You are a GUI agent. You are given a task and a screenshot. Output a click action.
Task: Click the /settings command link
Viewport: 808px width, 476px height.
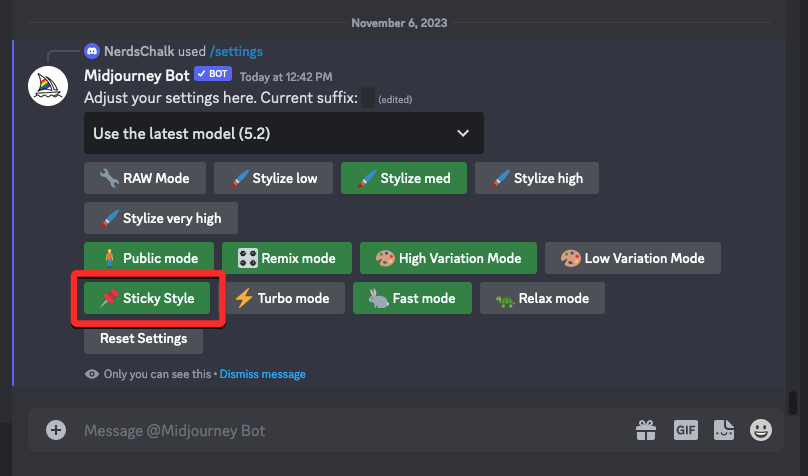pyautogui.click(x=236, y=52)
